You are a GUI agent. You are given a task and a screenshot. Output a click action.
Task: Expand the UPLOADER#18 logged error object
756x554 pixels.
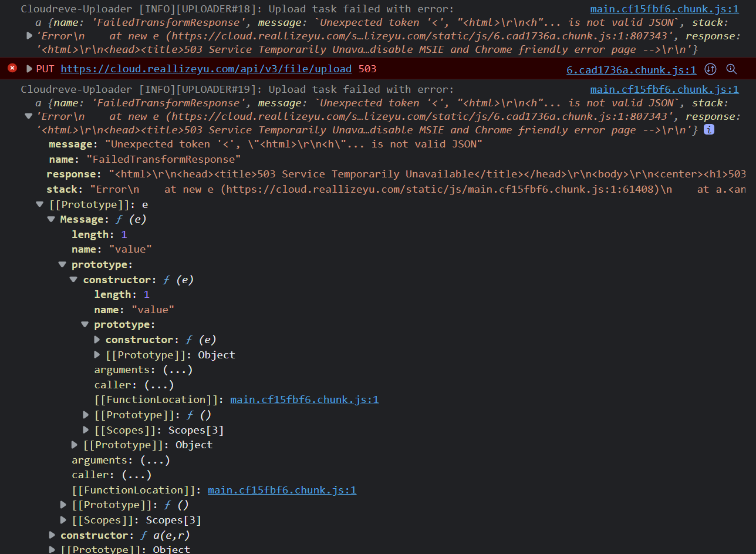[29, 36]
